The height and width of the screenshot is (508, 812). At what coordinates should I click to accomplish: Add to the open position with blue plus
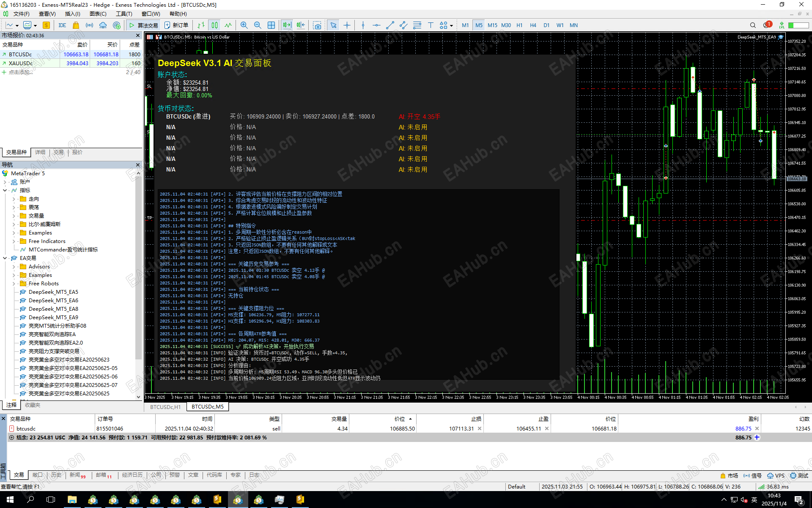point(757,438)
